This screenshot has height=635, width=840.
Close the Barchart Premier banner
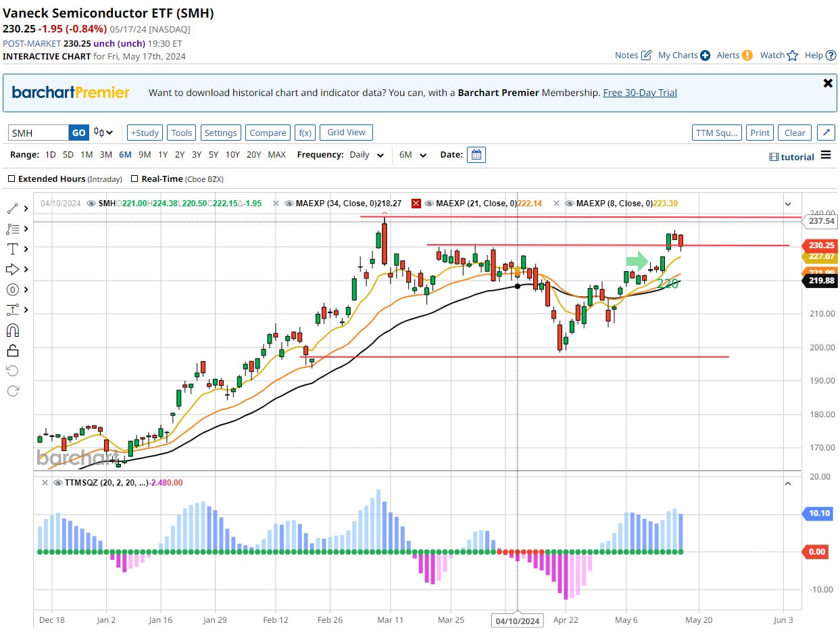828,83
